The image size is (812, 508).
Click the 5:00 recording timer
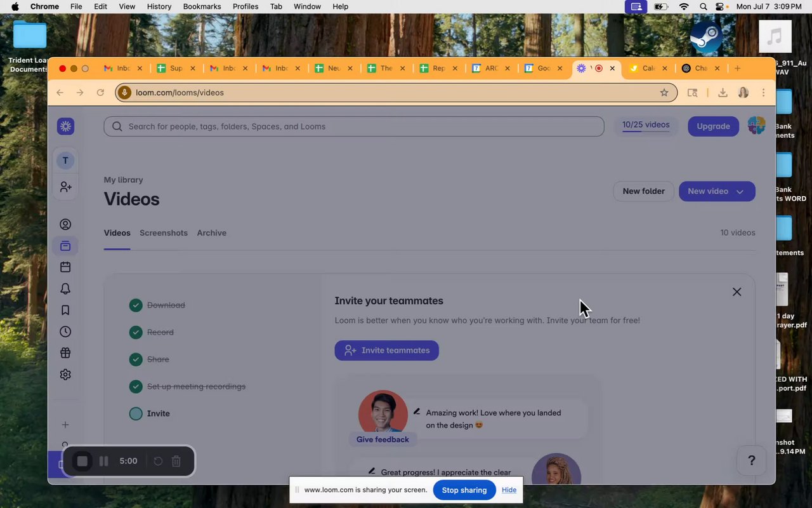(128, 461)
